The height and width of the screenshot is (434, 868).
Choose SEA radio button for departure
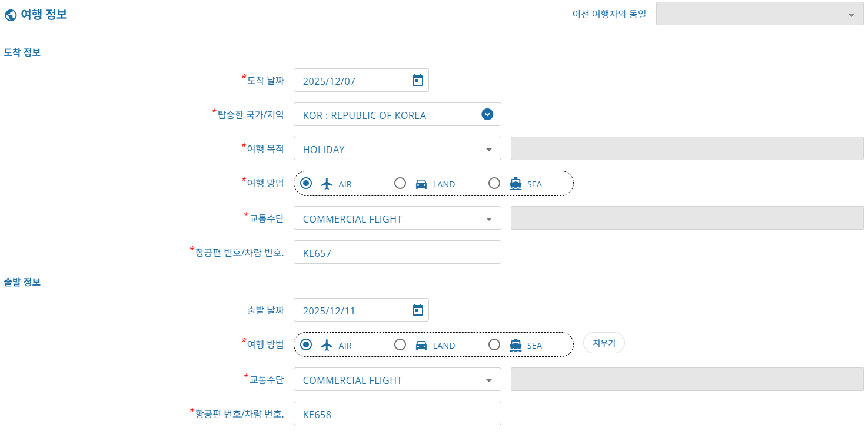click(494, 344)
